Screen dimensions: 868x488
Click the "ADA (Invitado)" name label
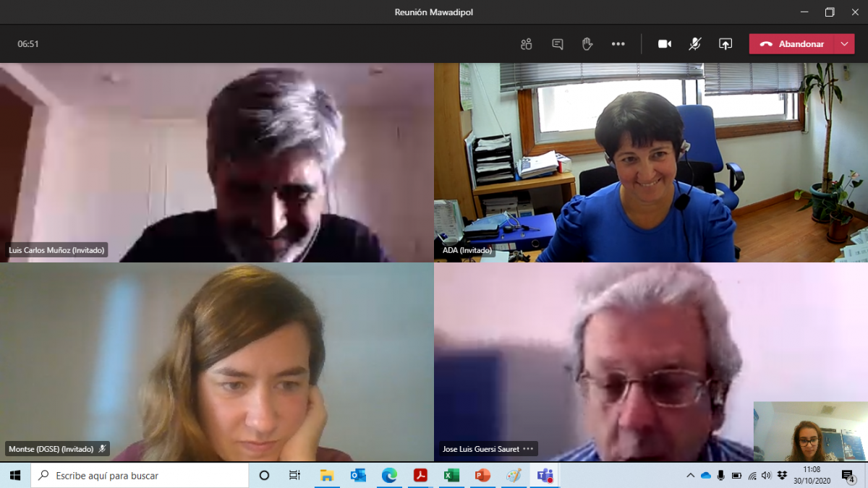(x=467, y=250)
